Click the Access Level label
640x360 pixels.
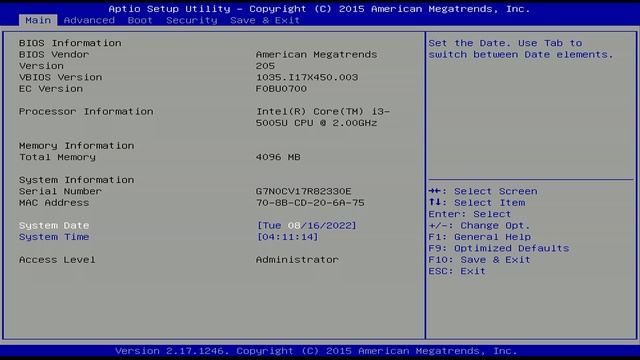click(57, 260)
